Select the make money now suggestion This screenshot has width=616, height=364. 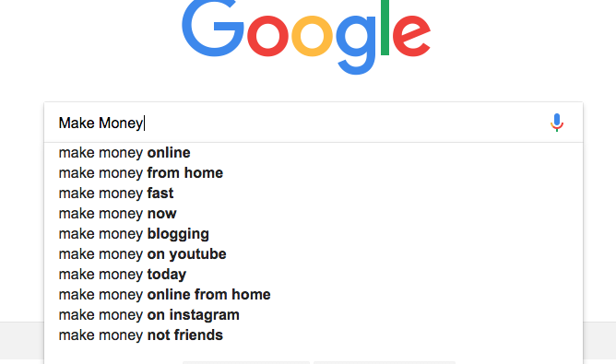point(314,214)
